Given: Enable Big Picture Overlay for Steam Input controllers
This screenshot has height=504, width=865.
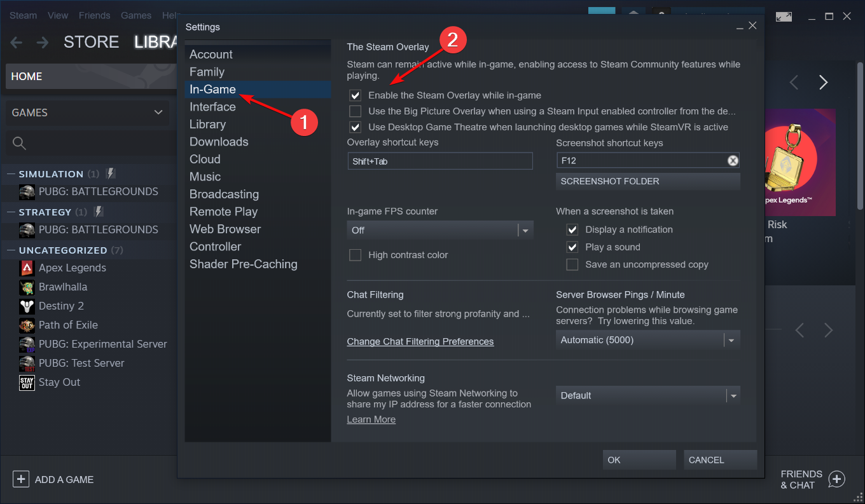Looking at the screenshot, I should [355, 111].
